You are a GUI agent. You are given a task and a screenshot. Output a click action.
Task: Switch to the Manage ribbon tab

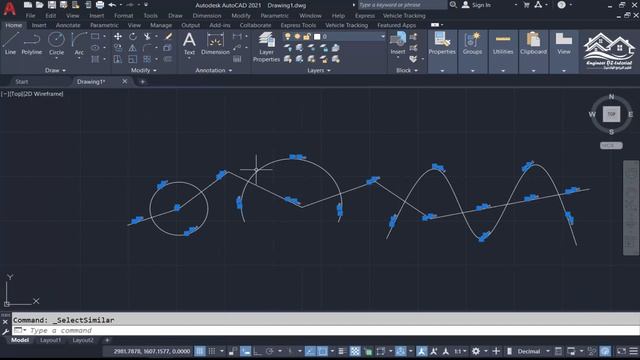(x=161, y=25)
